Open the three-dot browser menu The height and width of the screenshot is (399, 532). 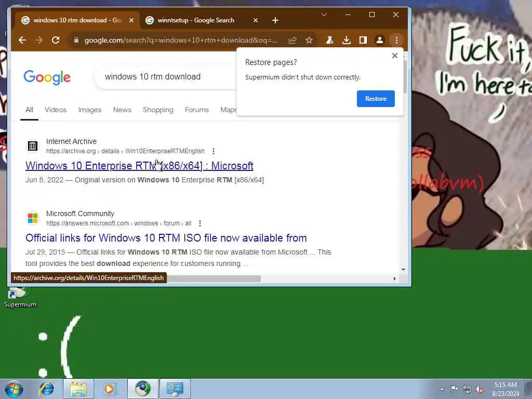click(x=396, y=41)
